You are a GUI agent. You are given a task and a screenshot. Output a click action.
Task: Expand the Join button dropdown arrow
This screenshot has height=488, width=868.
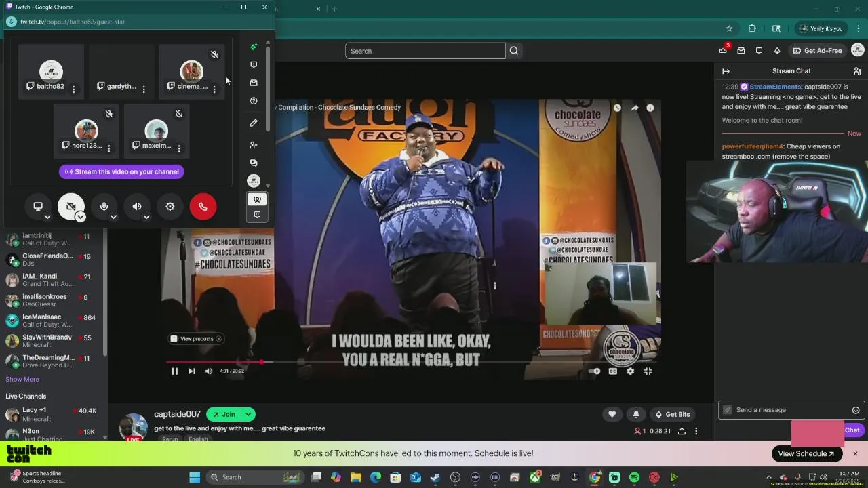pyautogui.click(x=248, y=414)
